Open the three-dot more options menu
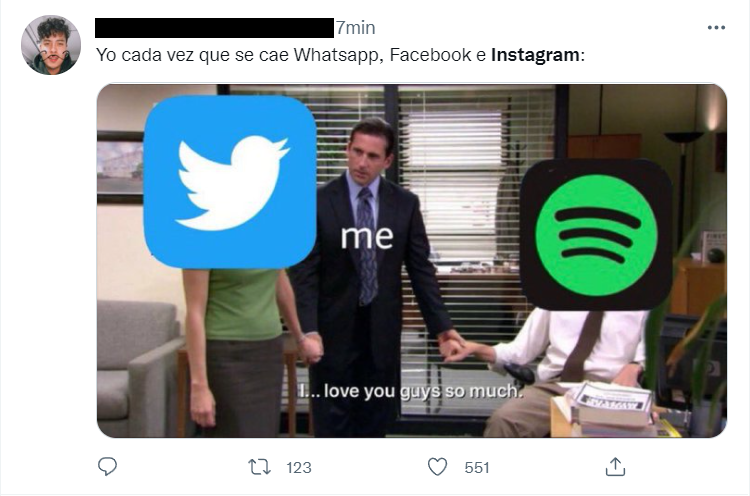 tap(716, 28)
